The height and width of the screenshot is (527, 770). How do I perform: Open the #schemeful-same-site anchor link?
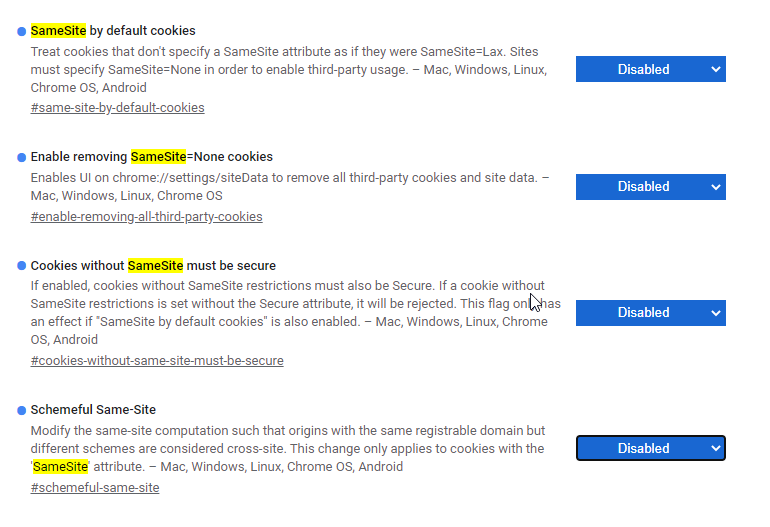95,487
